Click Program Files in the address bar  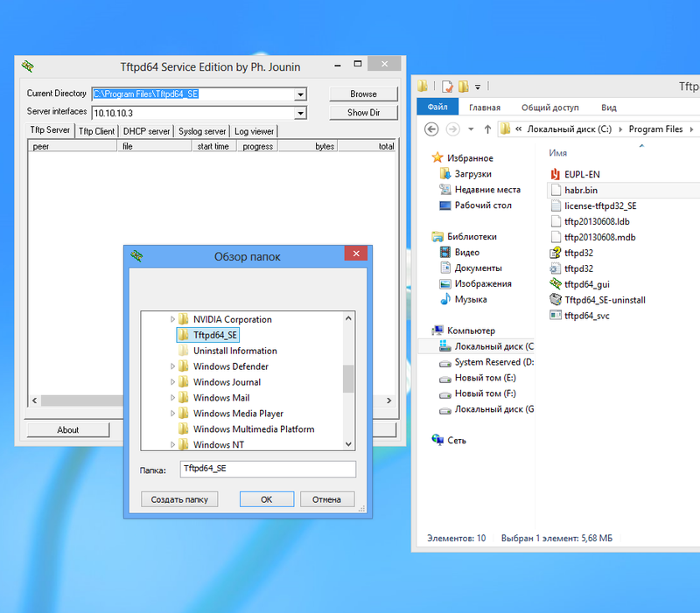coord(655,129)
